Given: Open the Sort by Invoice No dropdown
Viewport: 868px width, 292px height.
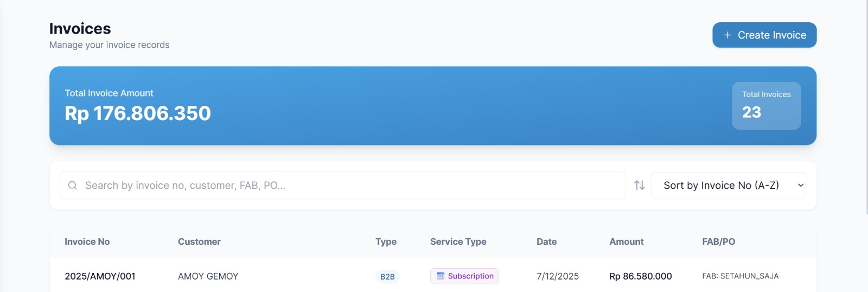Looking at the screenshot, I should pyautogui.click(x=728, y=185).
